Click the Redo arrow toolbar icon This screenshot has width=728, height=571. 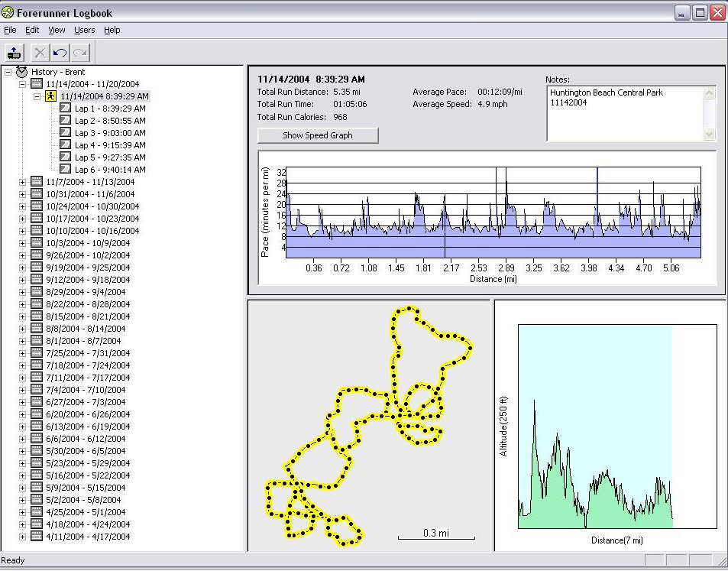pos(80,53)
